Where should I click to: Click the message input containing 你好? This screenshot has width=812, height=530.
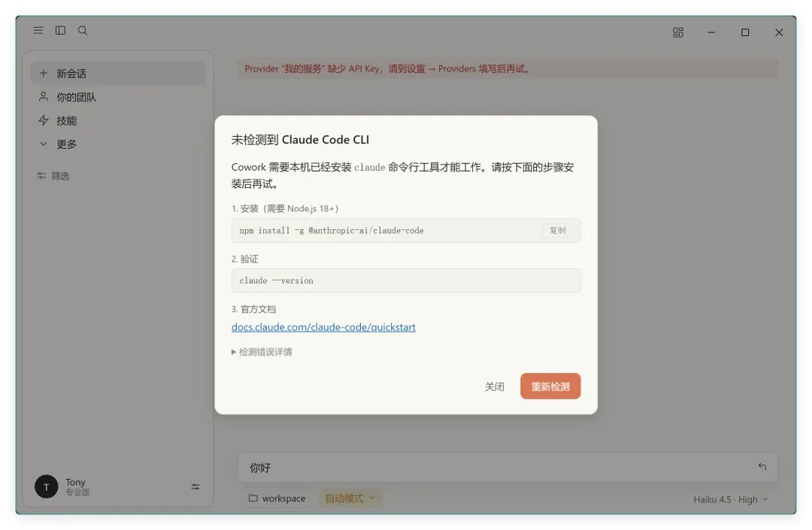[507, 468]
